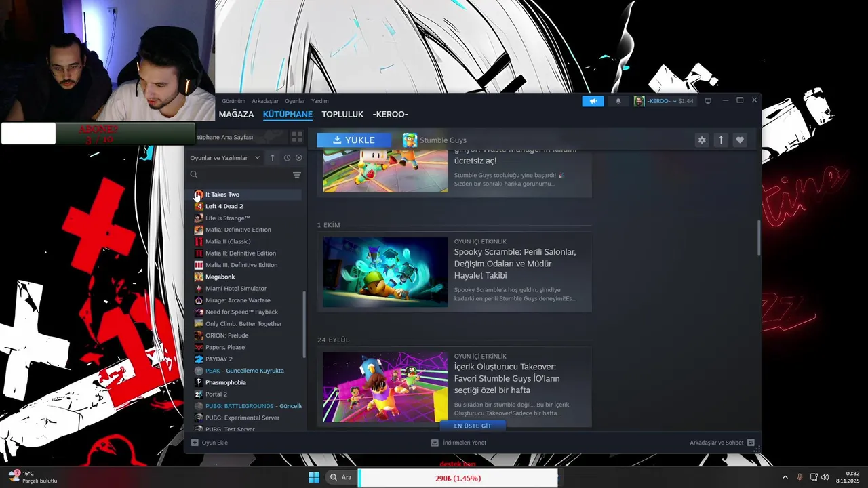Sort library by the up arrow icon
This screenshot has height=488, width=868.
[x=273, y=158]
